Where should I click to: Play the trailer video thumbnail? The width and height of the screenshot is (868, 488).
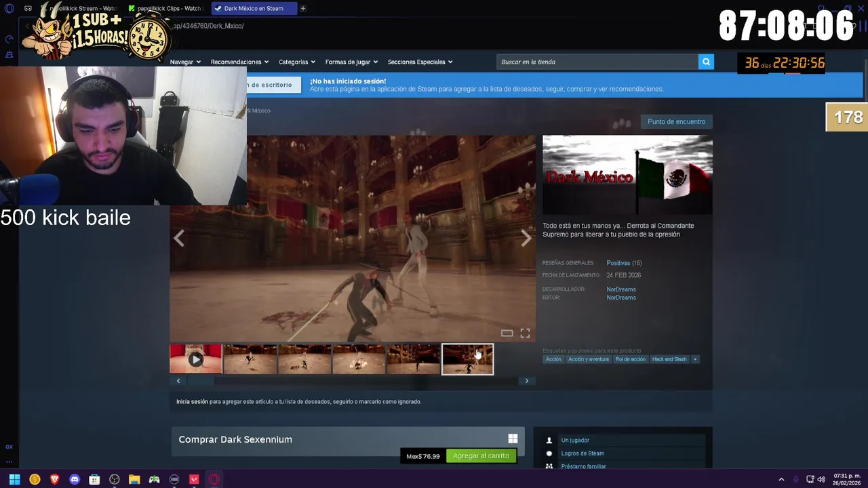click(195, 359)
